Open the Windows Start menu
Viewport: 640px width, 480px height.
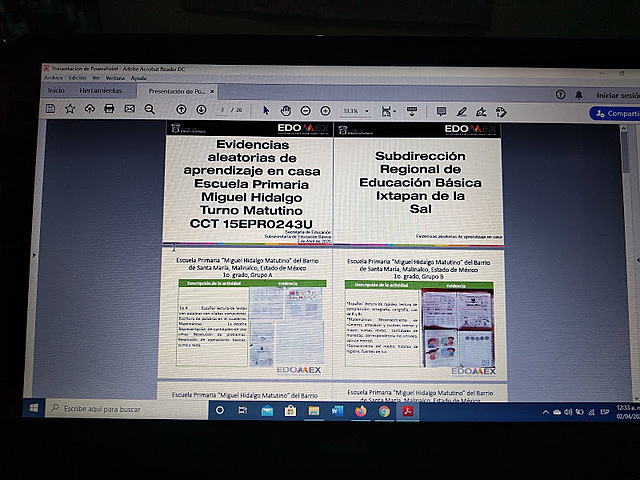point(34,407)
